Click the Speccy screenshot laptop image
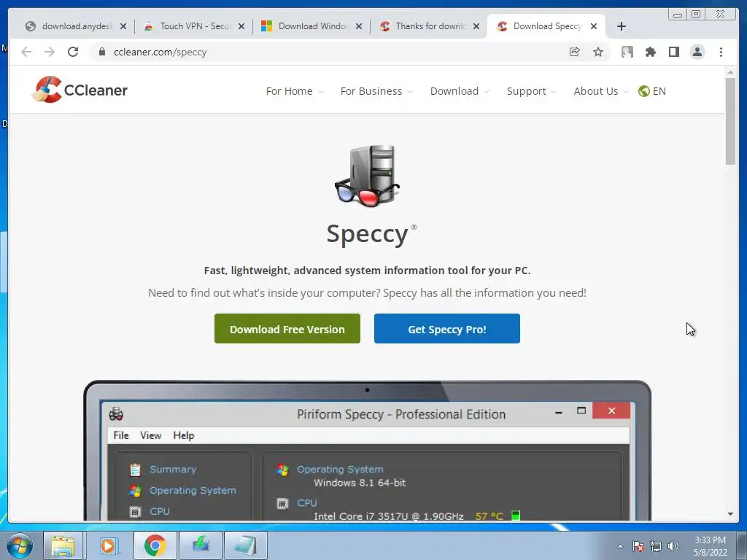747x560 pixels. click(x=368, y=451)
